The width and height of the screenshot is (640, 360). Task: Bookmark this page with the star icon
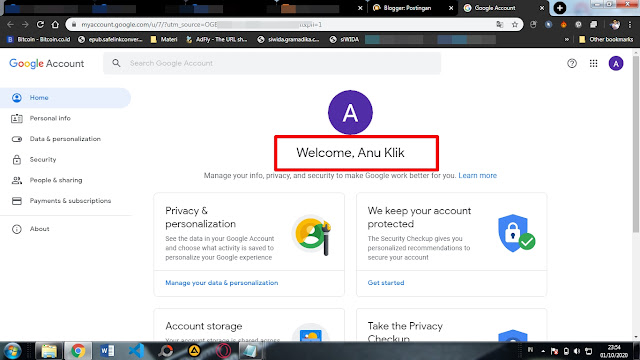[515, 24]
